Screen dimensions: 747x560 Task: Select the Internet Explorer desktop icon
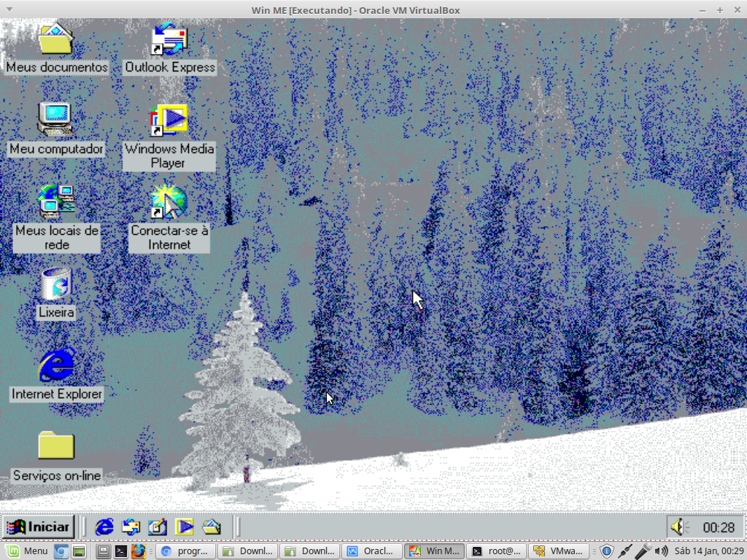[x=57, y=365]
